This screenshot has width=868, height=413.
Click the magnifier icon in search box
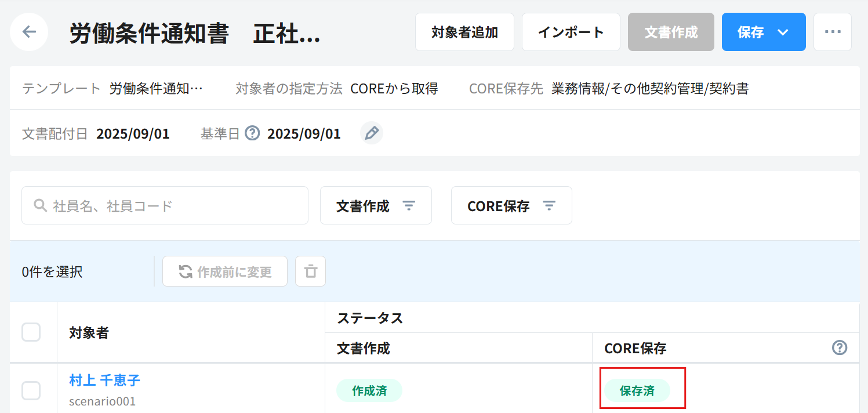click(x=40, y=206)
